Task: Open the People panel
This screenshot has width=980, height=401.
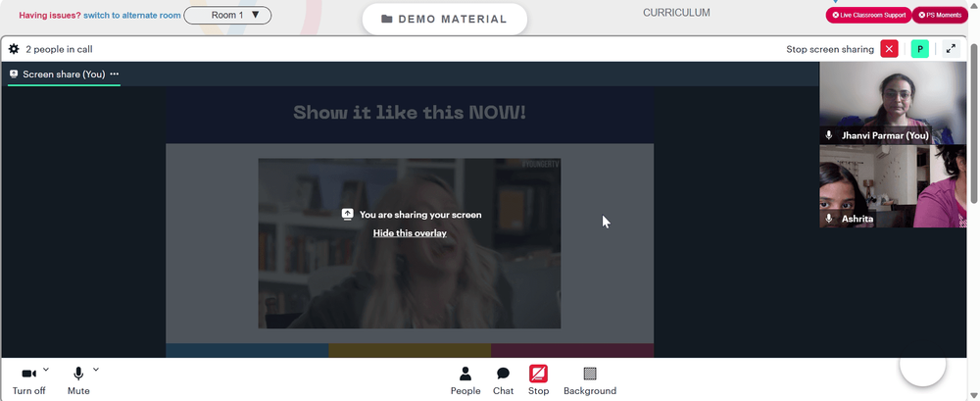Action: (465, 381)
